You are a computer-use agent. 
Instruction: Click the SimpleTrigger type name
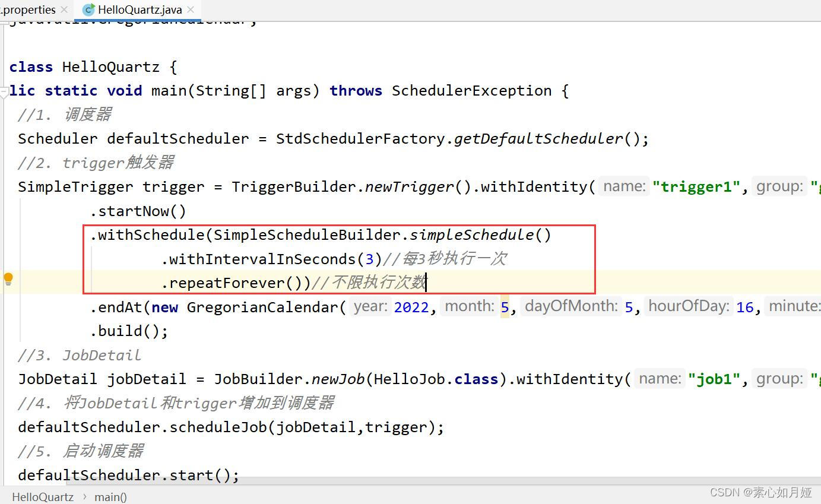[x=75, y=186]
